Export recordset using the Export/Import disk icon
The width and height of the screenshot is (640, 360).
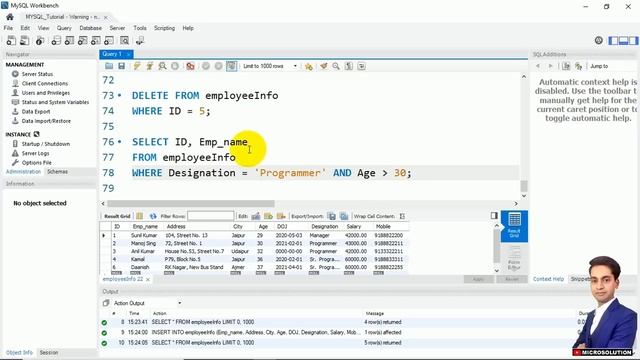click(x=331, y=216)
